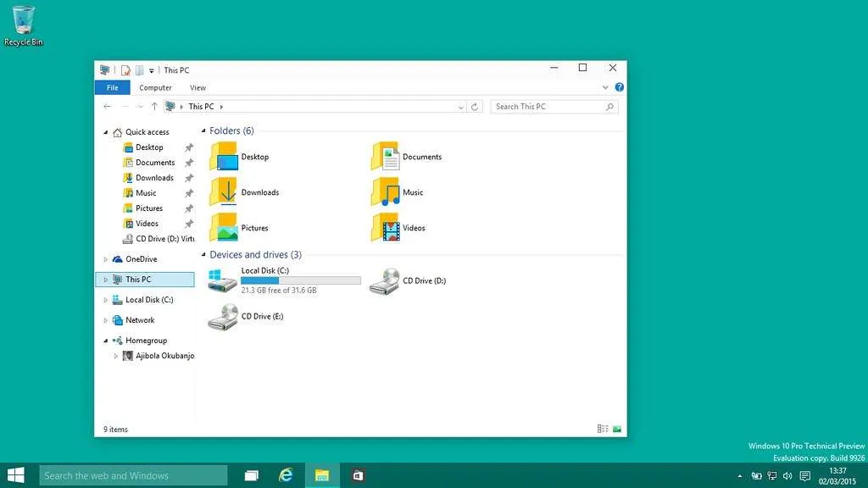Click the Search This PC field
Viewport: 868px width, 488px height.
tap(554, 106)
